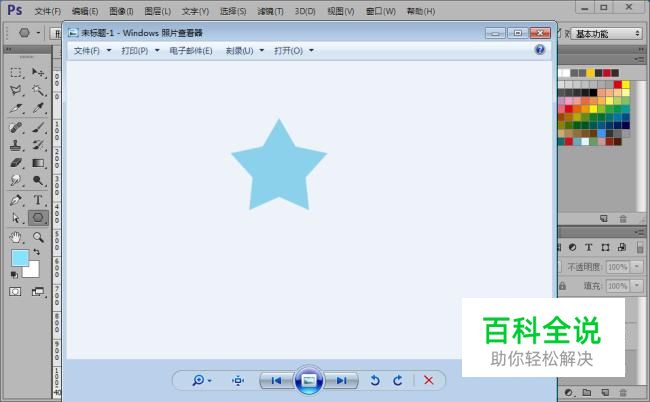Create new swatch in Swatches panel
Image resolution: width=650 pixels, height=402 pixels.
(604, 218)
